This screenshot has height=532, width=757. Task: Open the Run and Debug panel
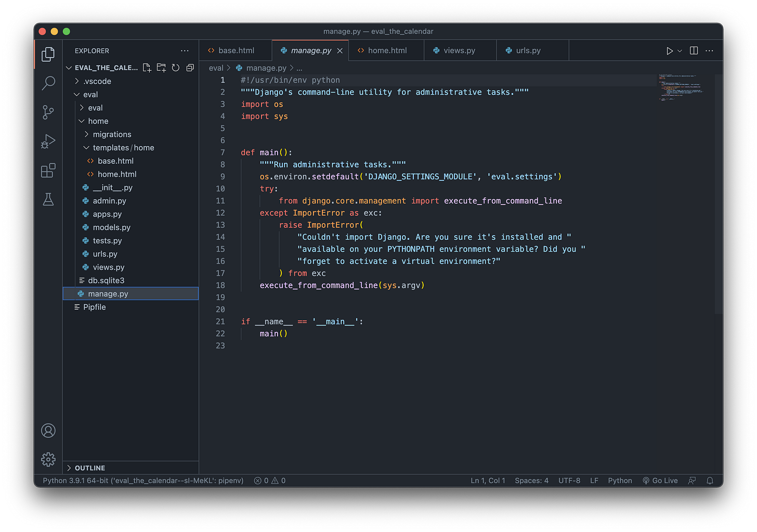[x=48, y=141]
